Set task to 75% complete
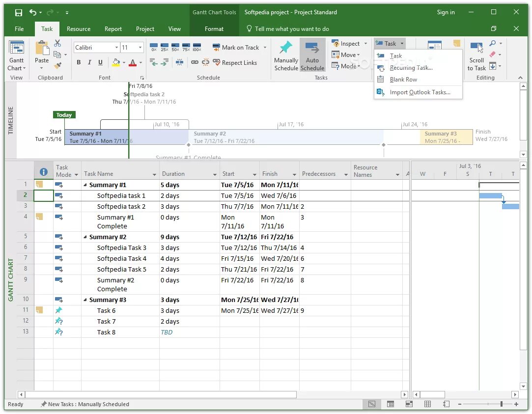The height and width of the screenshot is (414, 532). pos(186,47)
